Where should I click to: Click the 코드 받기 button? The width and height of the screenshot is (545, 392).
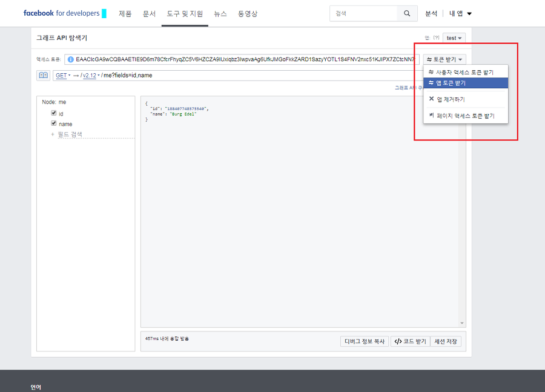coord(411,341)
